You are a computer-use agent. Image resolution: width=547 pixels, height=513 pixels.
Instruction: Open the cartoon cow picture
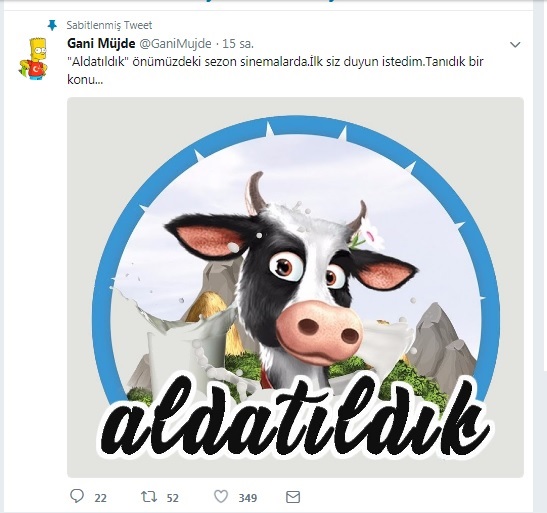click(x=295, y=287)
